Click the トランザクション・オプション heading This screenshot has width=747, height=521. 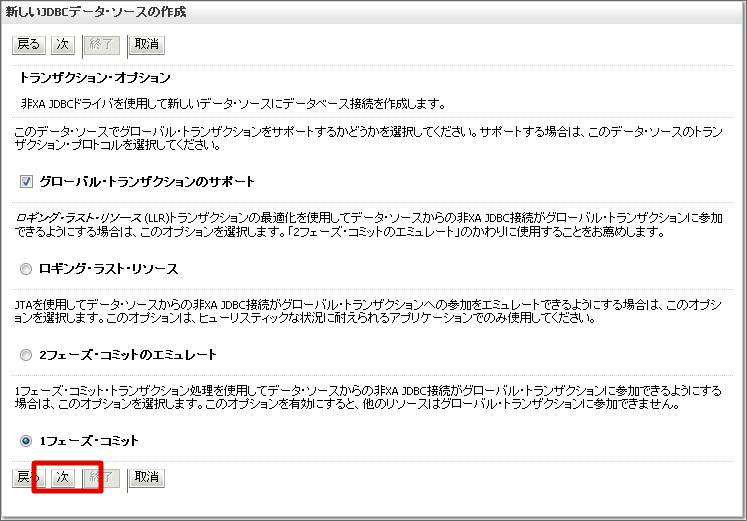point(94,78)
